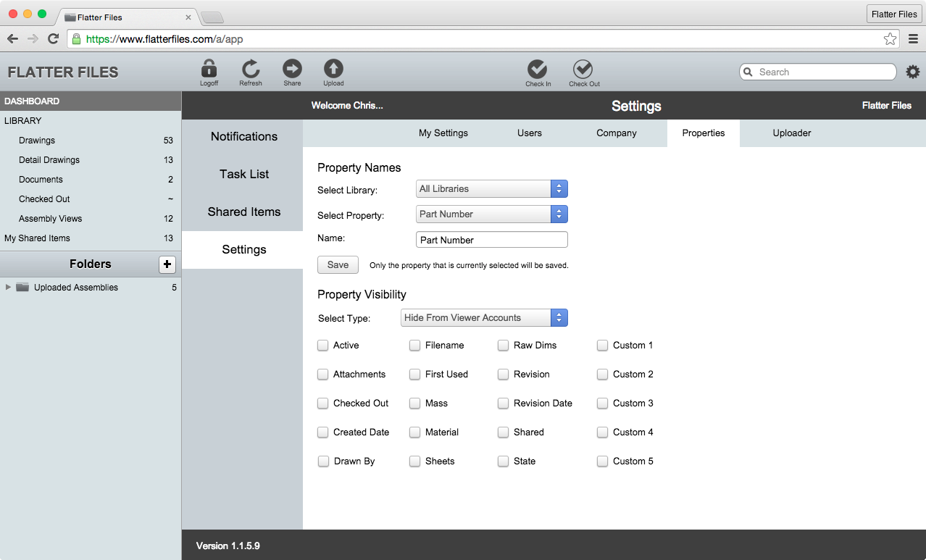Click the Save button
The height and width of the screenshot is (560, 926).
[338, 265]
